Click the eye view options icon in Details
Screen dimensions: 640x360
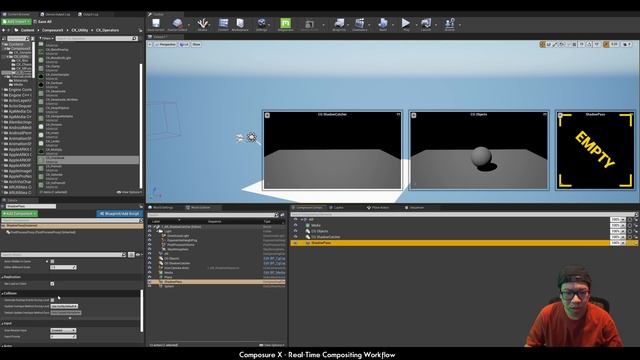point(138,255)
